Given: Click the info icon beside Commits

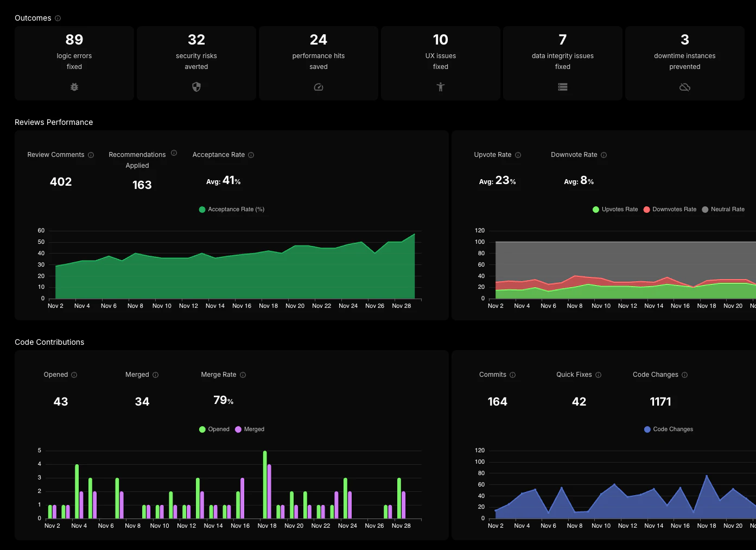Looking at the screenshot, I should click(513, 375).
